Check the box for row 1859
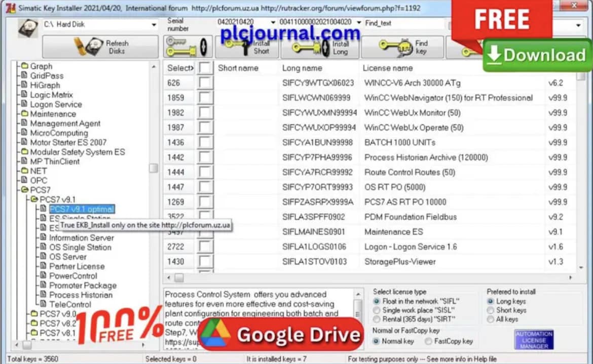Screen dimensions: 593x364 tap(205, 98)
